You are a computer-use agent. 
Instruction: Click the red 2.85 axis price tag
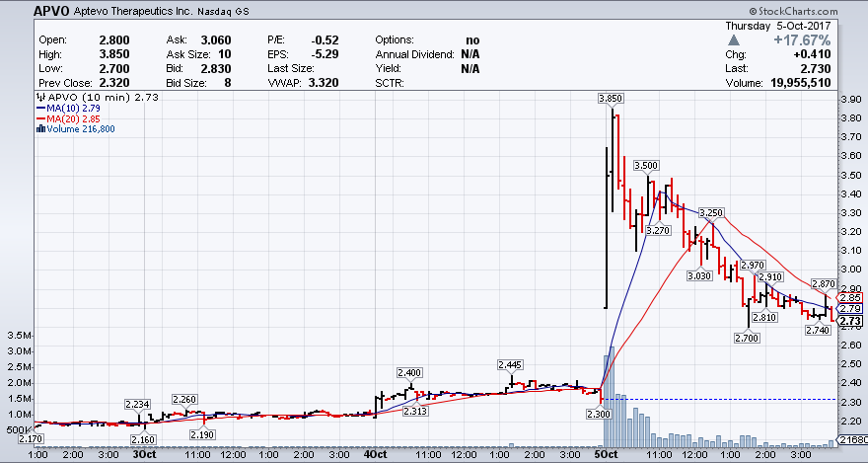pyautogui.click(x=850, y=297)
